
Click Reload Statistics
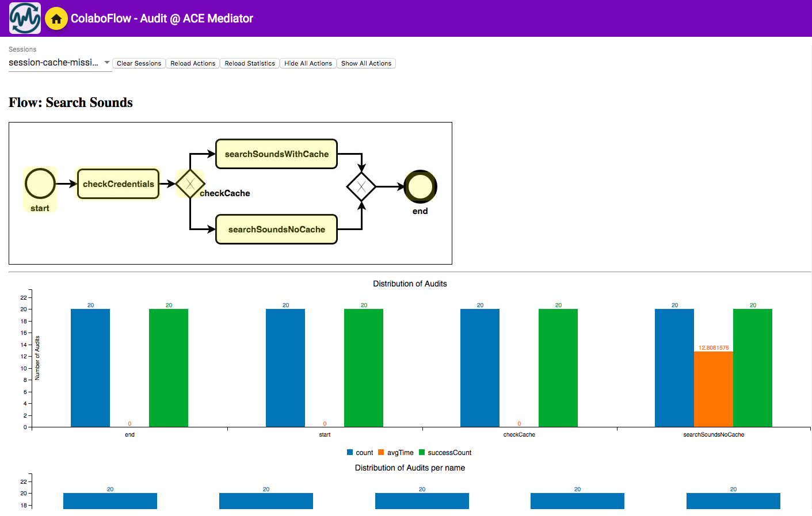coord(250,63)
